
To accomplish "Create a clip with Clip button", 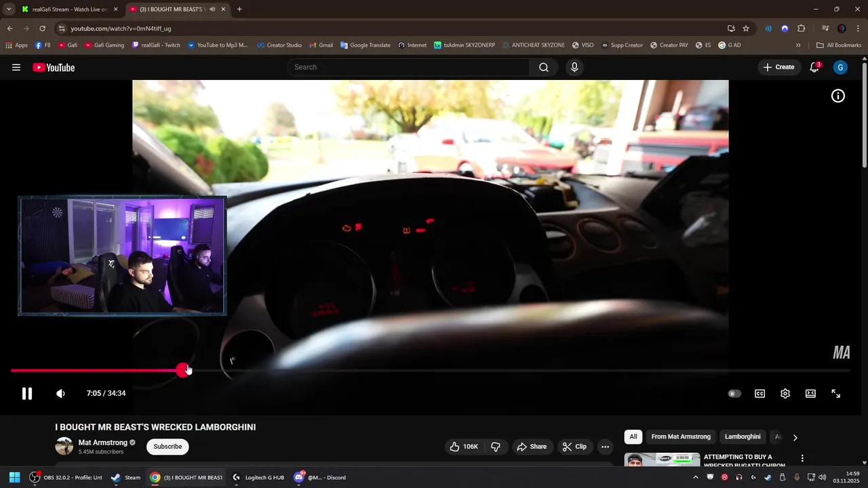I will (574, 447).
